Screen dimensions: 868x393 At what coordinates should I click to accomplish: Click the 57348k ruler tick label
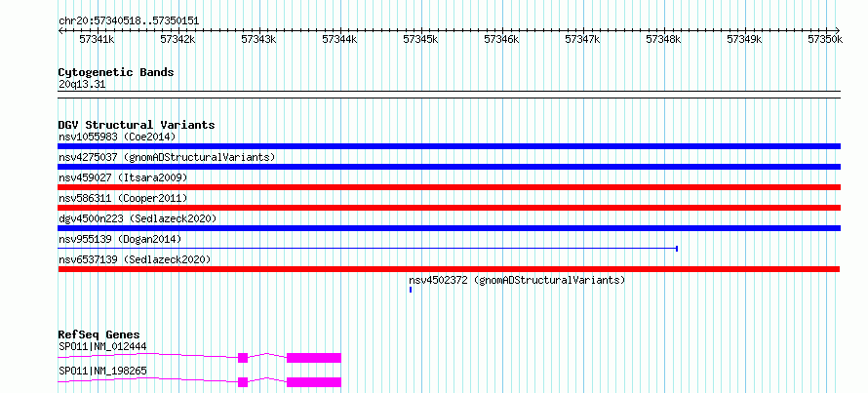tap(664, 39)
